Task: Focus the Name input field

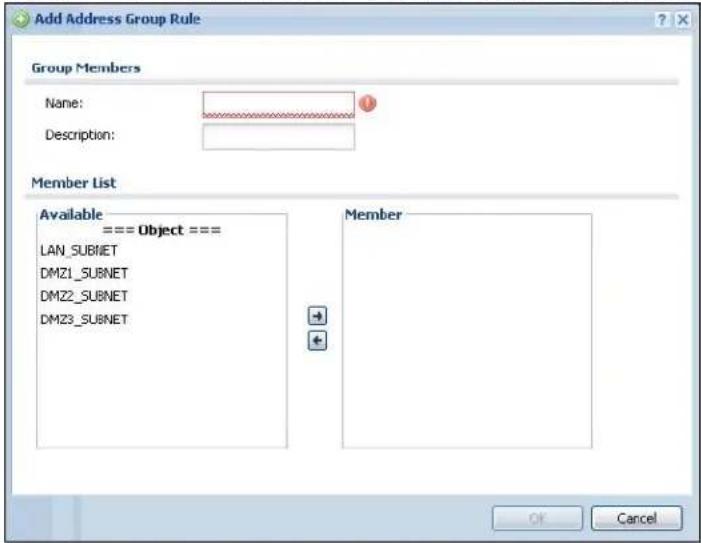Action: [x=279, y=105]
